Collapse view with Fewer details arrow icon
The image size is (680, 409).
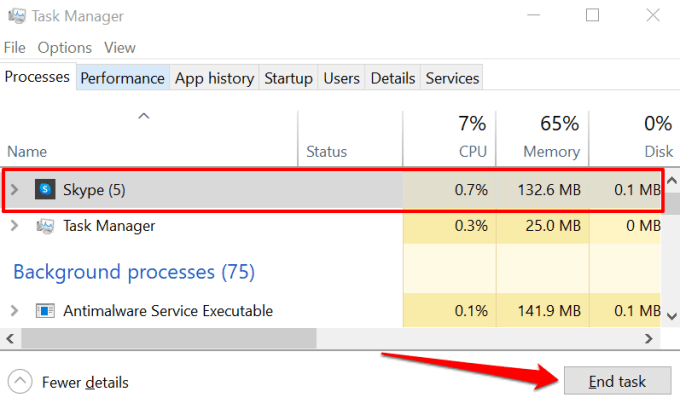pos(21,382)
